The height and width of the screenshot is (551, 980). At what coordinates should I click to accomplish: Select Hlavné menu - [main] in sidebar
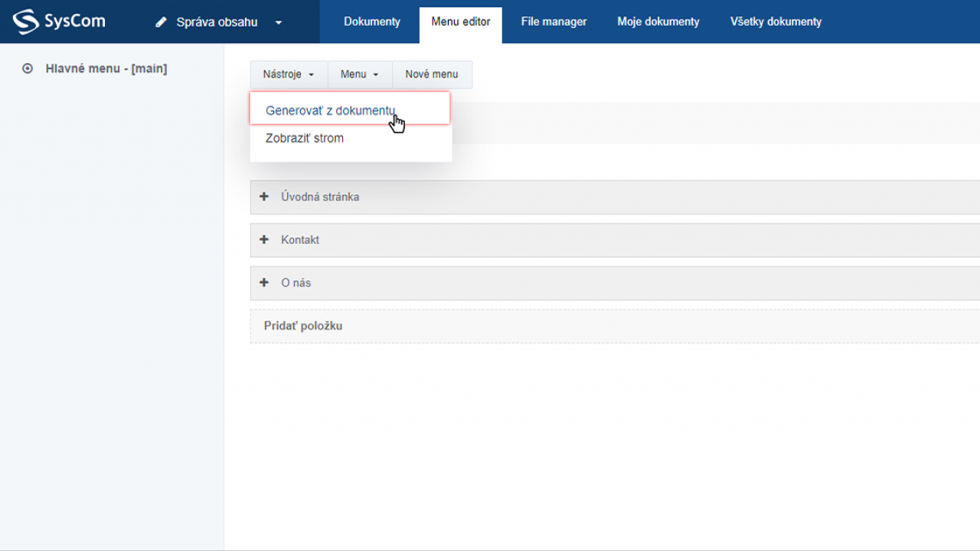pos(106,69)
